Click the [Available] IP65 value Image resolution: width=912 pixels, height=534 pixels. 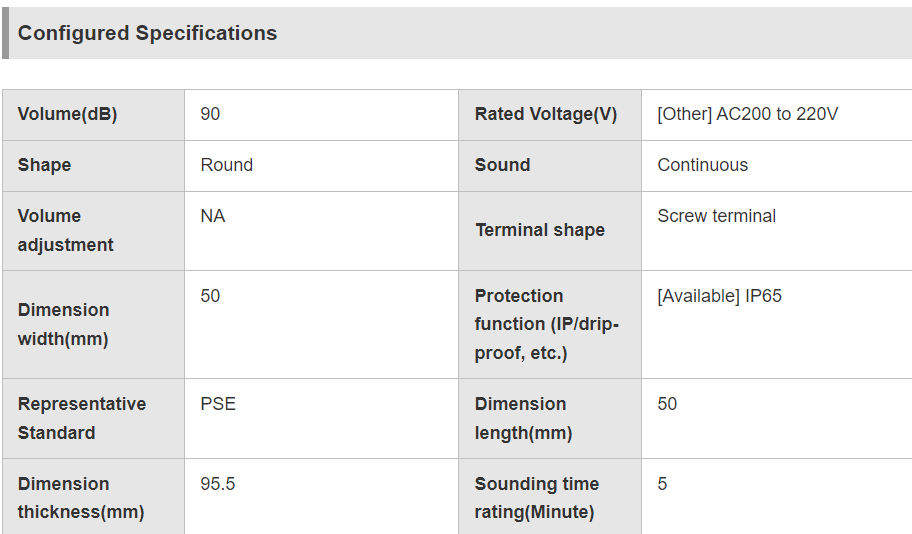coord(719,296)
